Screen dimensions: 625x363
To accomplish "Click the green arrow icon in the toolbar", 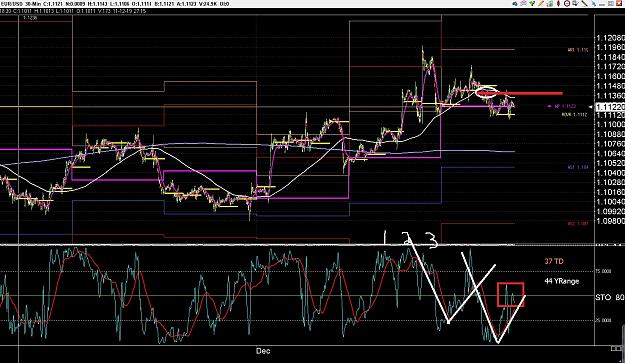I will pos(532,4).
